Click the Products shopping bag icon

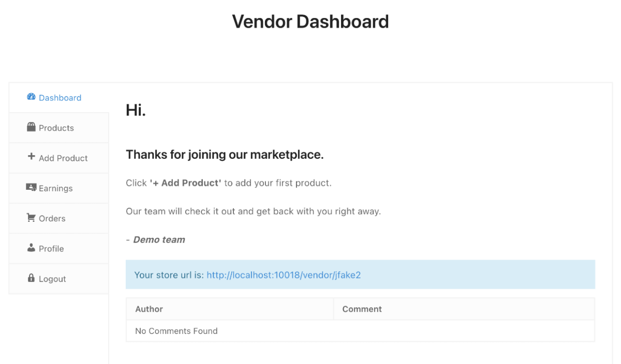pyautogui.click(x=31, y=127)
